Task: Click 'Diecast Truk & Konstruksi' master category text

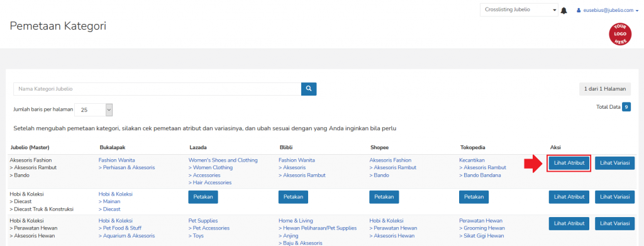Action: (42, 209)
